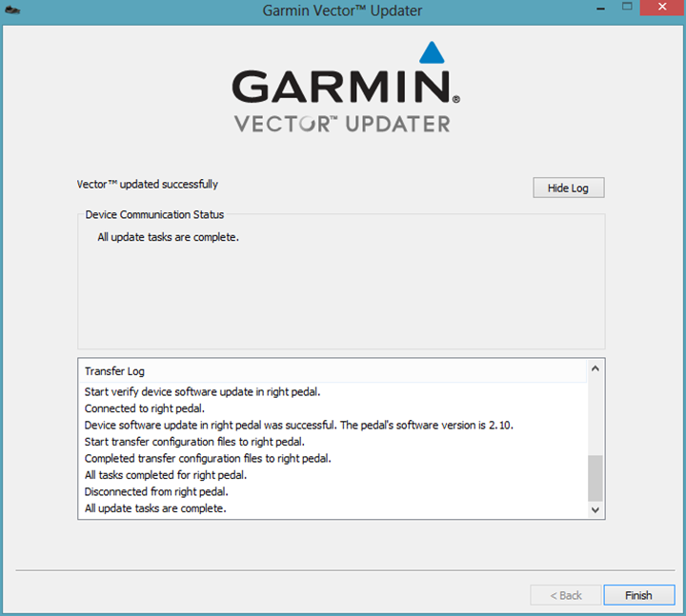Click the Finish button

click(639, 595)
